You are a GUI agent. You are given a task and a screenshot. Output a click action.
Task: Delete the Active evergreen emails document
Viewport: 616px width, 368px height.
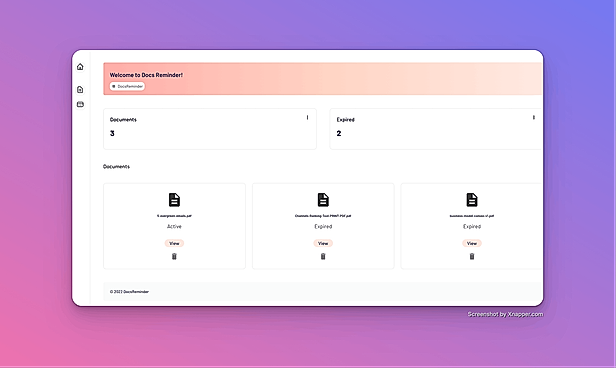pyautogui.click(x=174, y=256)
